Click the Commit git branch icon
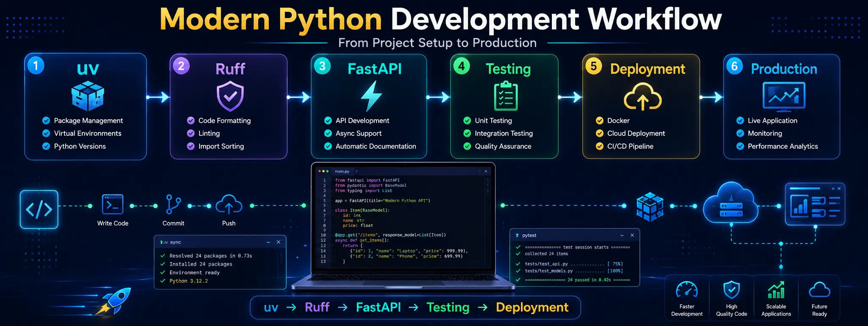 click(x=173, y=205)
